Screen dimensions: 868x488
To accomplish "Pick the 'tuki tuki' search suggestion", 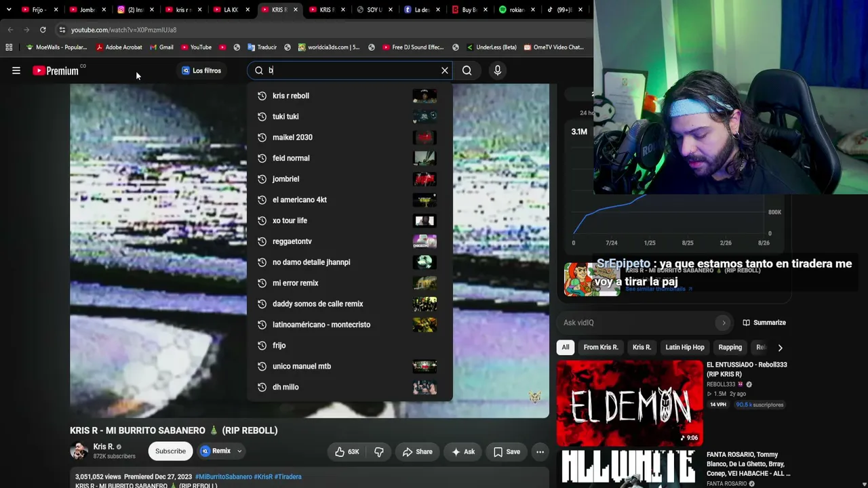I will (x=349, y=117).
